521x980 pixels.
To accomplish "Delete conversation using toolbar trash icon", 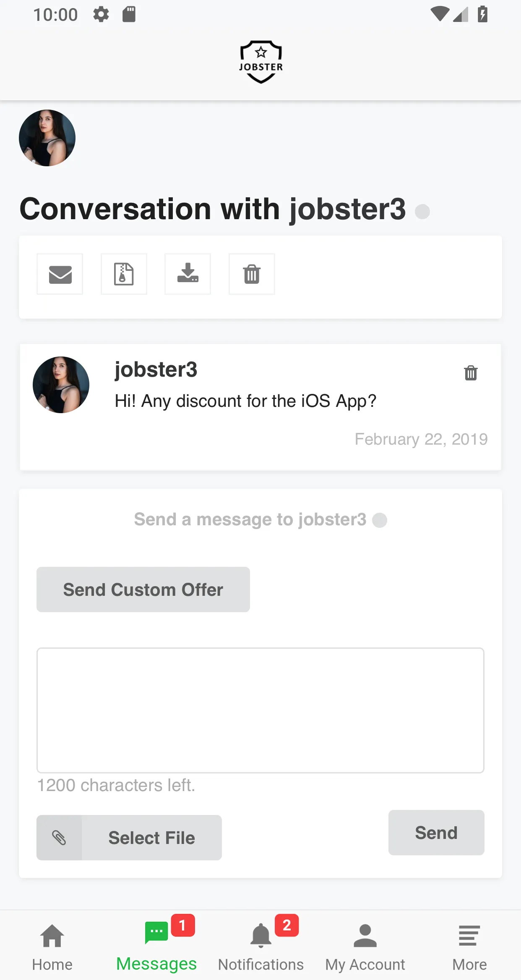I will click(252, 274).
